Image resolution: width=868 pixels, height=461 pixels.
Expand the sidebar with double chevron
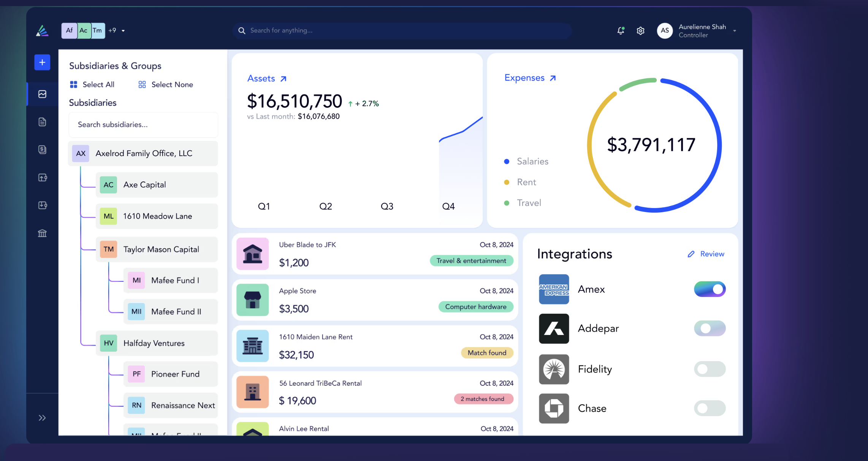tap(42, 418)
